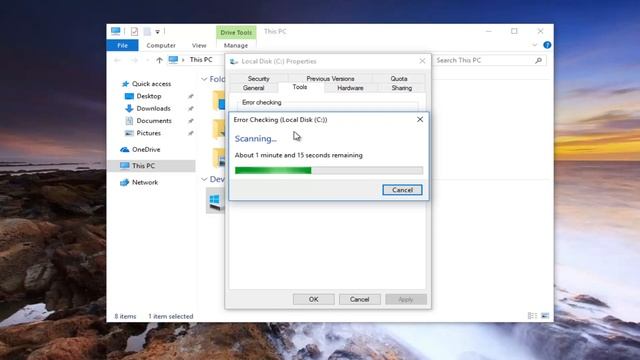
Task: Open the Desktop folder icon in sidebar
Action: [129, 96]
